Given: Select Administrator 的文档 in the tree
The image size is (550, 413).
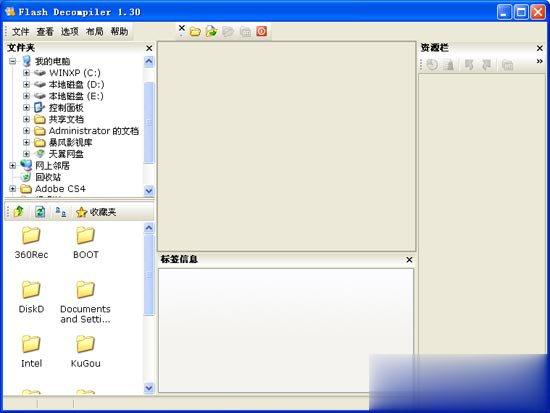Looking at the screenshot, I should (x=94, y=131).
